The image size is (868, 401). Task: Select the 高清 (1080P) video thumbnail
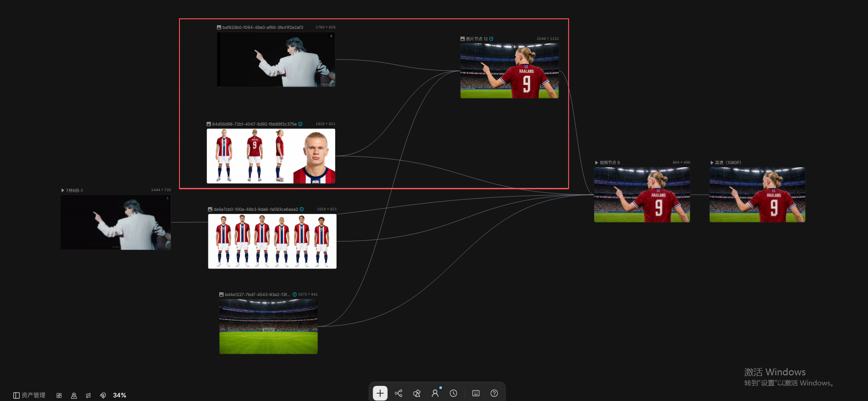pos(758,195)
